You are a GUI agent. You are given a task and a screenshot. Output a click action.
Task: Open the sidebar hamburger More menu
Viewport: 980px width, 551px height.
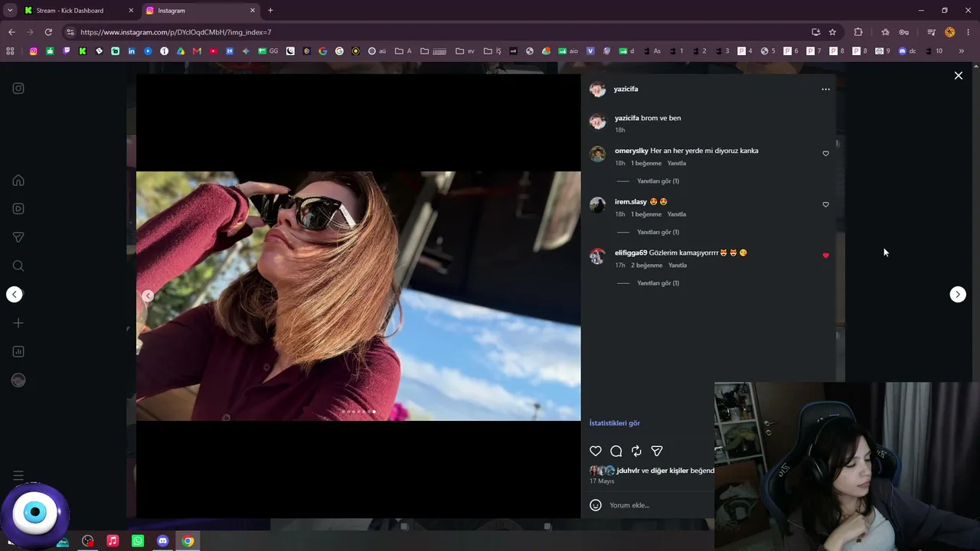click(18, 476)
